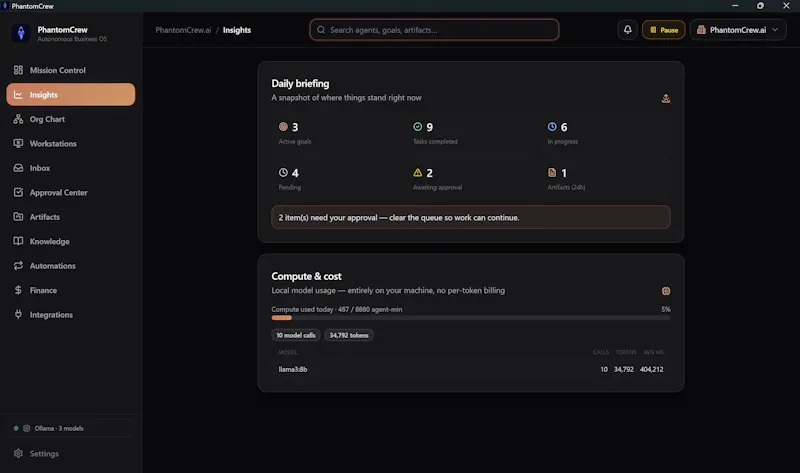Click the 'Active goals' label
Viewport: 800px width, 473px height.
pyautogui.click(x=295, y=141)
